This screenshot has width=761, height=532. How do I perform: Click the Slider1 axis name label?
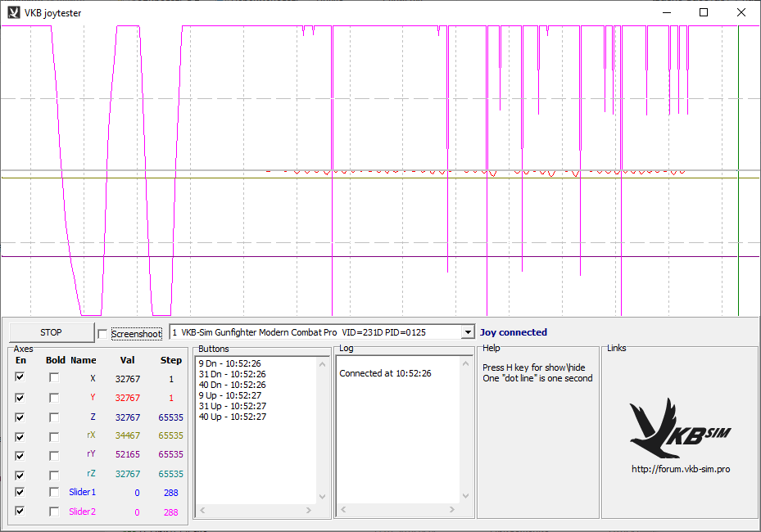pyautogui.click(x=82, y=492)
